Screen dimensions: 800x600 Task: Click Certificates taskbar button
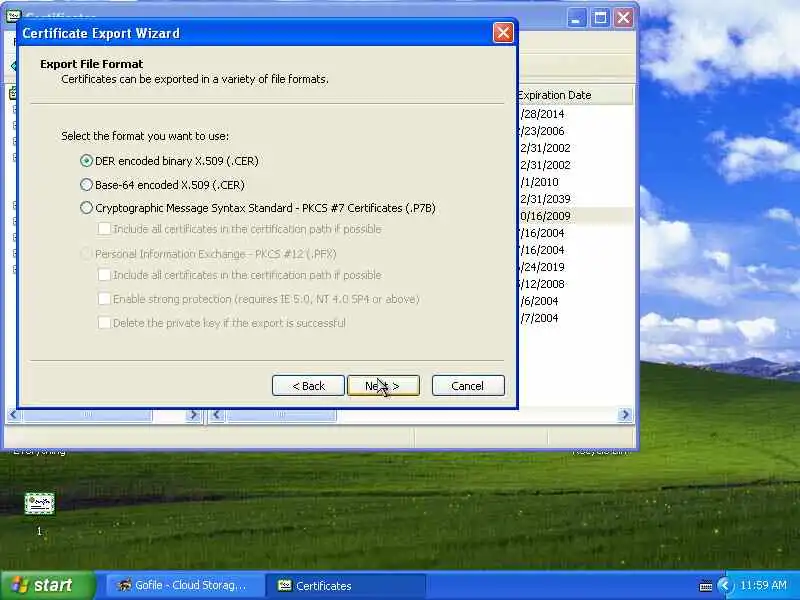click(345, 585)
